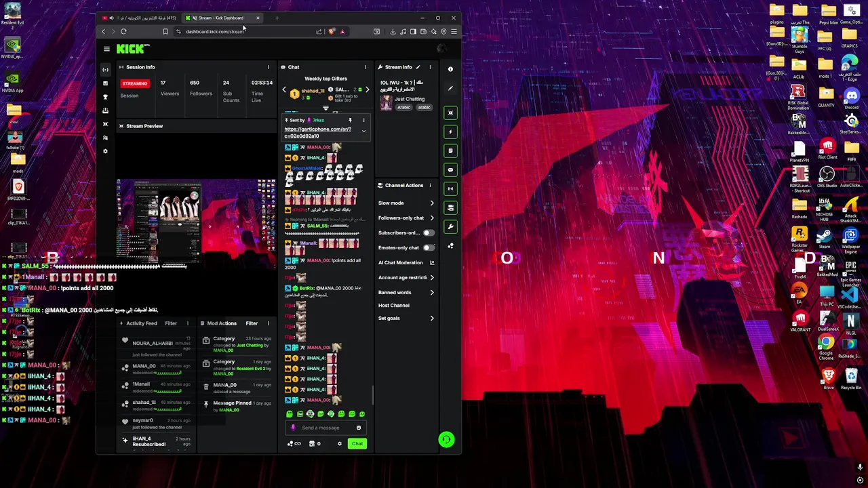Expand Set goals option

(x=432, y=319)
